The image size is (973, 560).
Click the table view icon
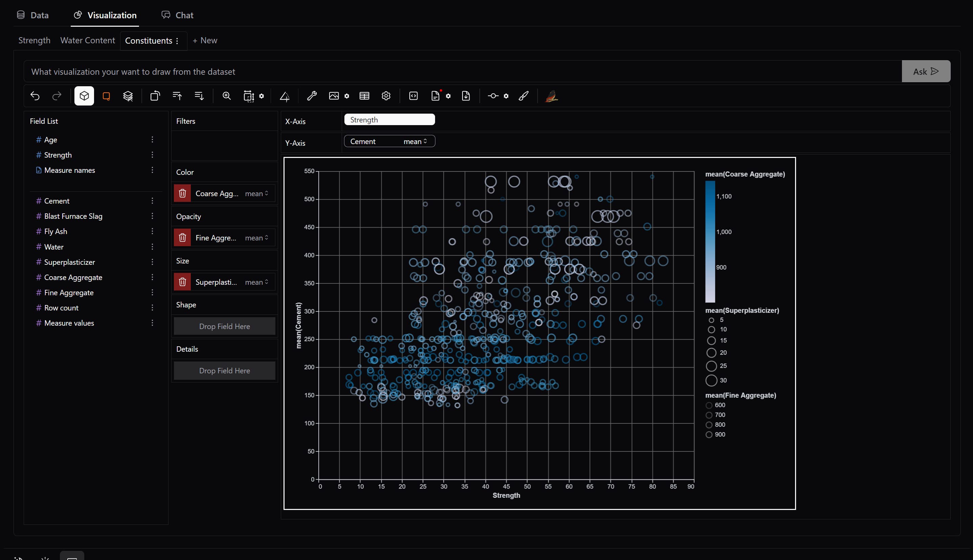pyautogui.click(x=364, y=96)
